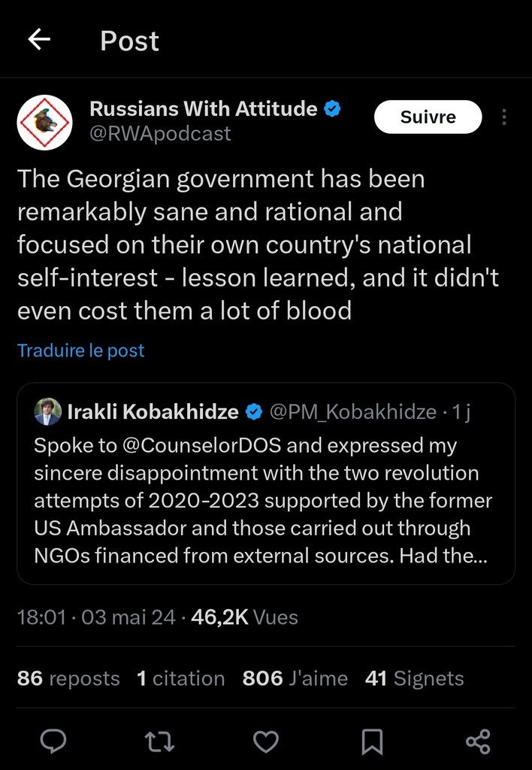Viewport: 532px width, 770px height.
Task: Tap the back arrow icon
Action: (39, 40)
